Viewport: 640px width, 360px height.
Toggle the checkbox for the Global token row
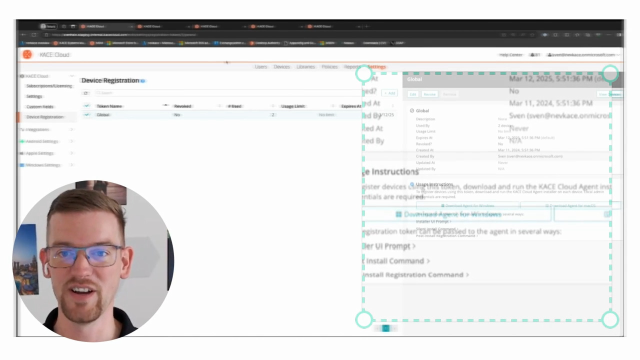(x=87, y=115)
